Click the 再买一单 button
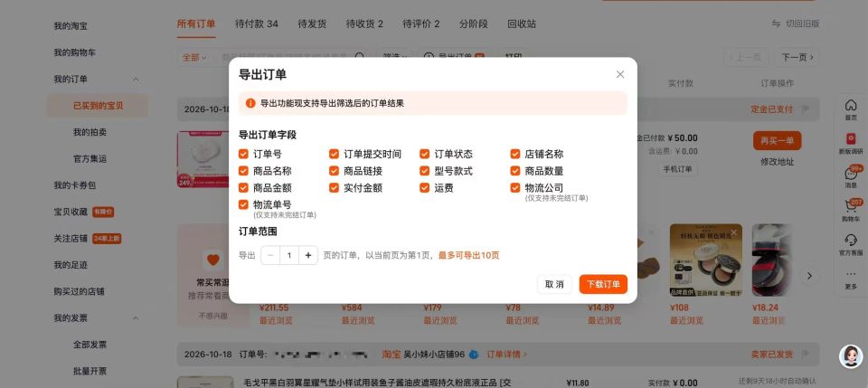The image size is (868, 388). pos(778,140)
